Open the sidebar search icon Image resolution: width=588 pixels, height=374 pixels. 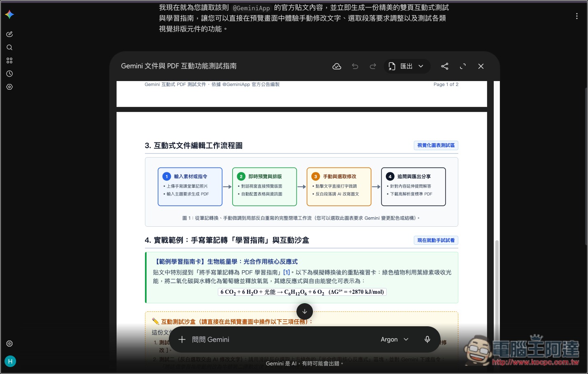point(9,47)
